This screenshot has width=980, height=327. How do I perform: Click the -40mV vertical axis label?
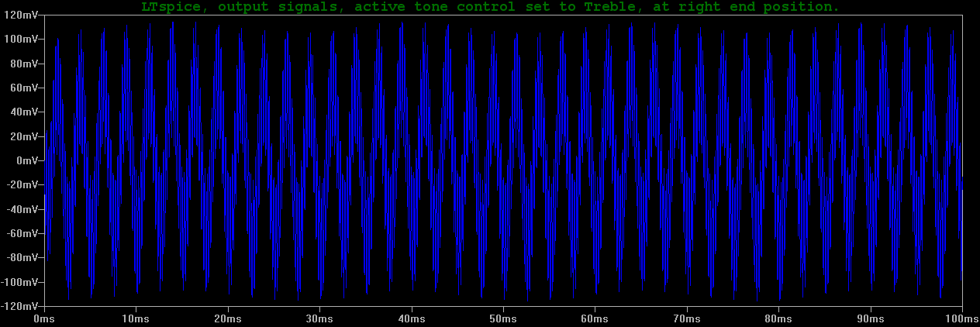coord(22,209)
